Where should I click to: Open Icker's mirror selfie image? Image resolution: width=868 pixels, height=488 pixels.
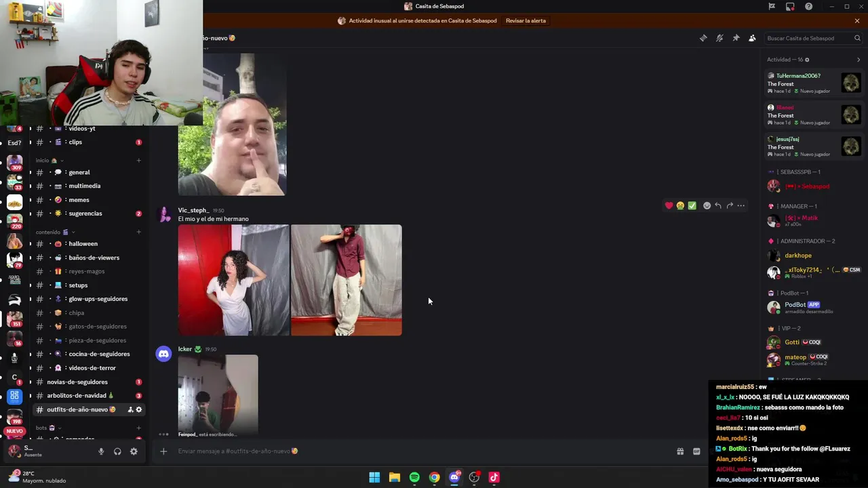coord(218,393)
